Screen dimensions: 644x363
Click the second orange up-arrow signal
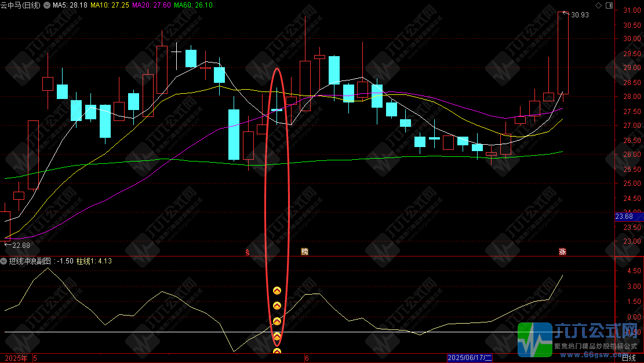277,306
